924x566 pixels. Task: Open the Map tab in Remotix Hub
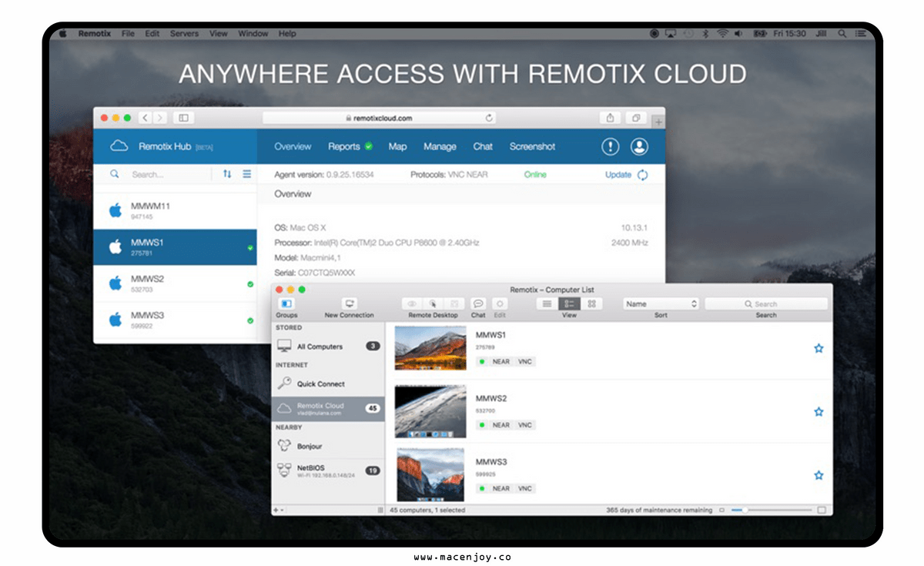pyautogui.click(x=397, y=146)
